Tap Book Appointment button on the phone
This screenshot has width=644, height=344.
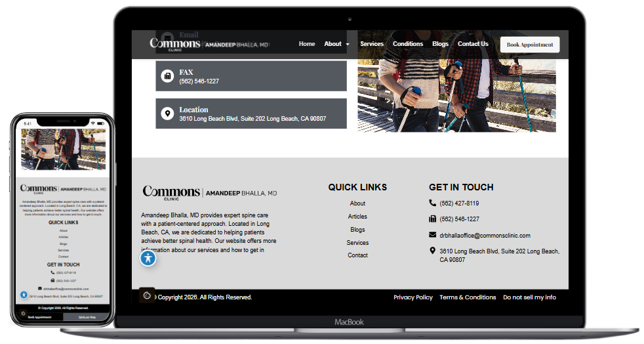click(x=39, y=317)
